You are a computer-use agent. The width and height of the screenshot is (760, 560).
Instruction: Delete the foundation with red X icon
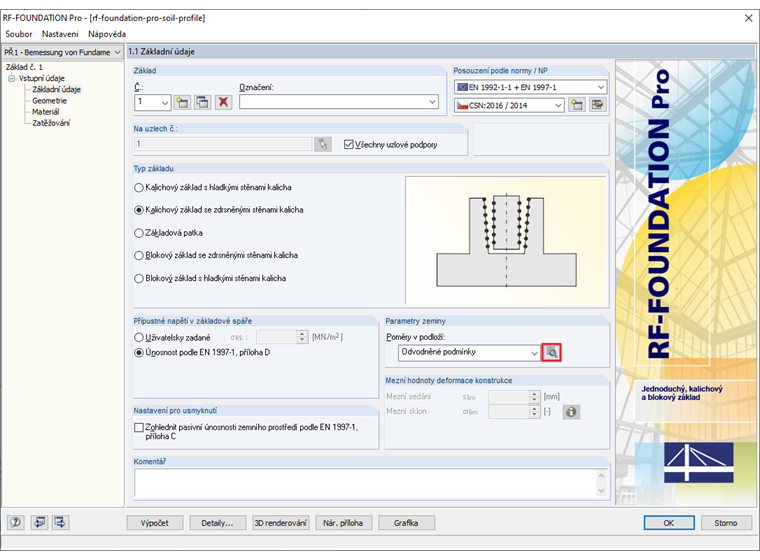(223, 102)
